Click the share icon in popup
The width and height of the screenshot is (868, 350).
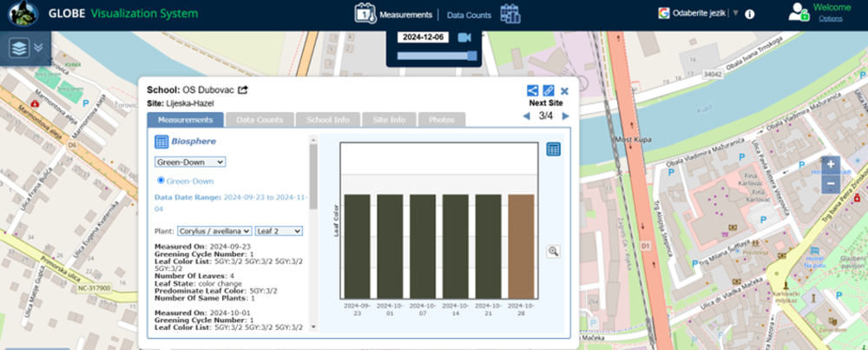click(532, 90)
